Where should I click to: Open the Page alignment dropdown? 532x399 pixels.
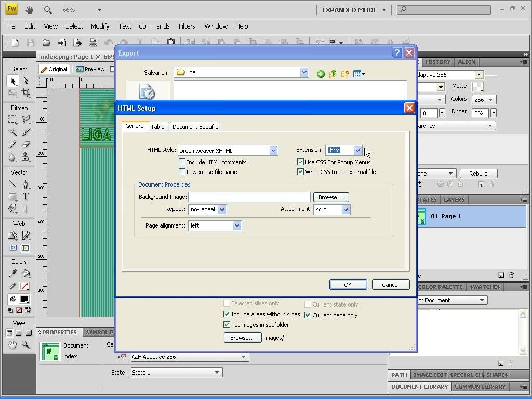(237, 225)
